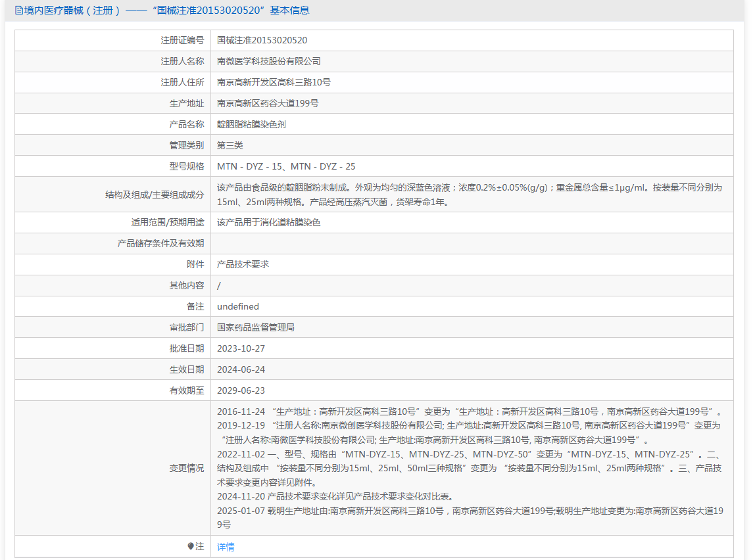Click intended use text 该产品用于消化道粘膜染色

pyautogui.click(x=269, y=222)
